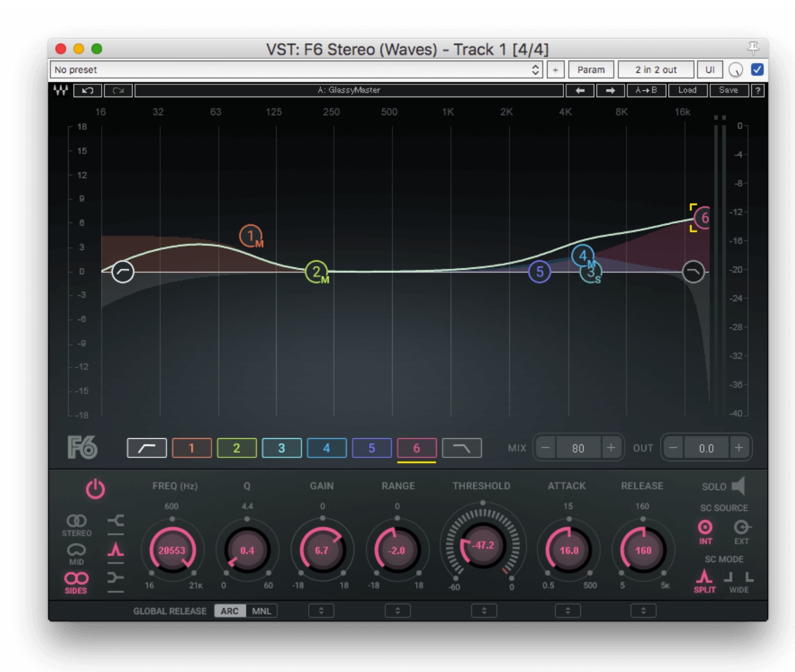Decrease the OUT level with minus

click(673, 448)
